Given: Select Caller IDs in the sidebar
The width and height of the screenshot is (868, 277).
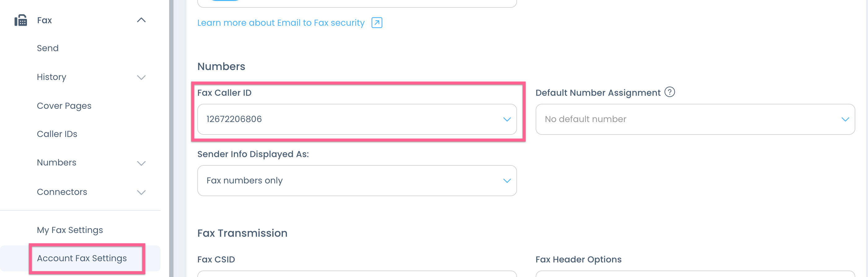Looking at the screenshot, I should [57, 134].
